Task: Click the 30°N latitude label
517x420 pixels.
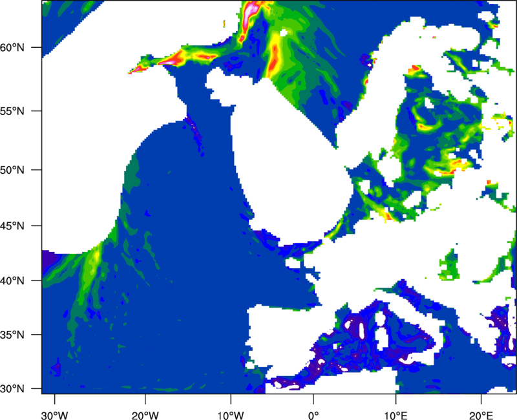Action: click(x=12, y=389)
